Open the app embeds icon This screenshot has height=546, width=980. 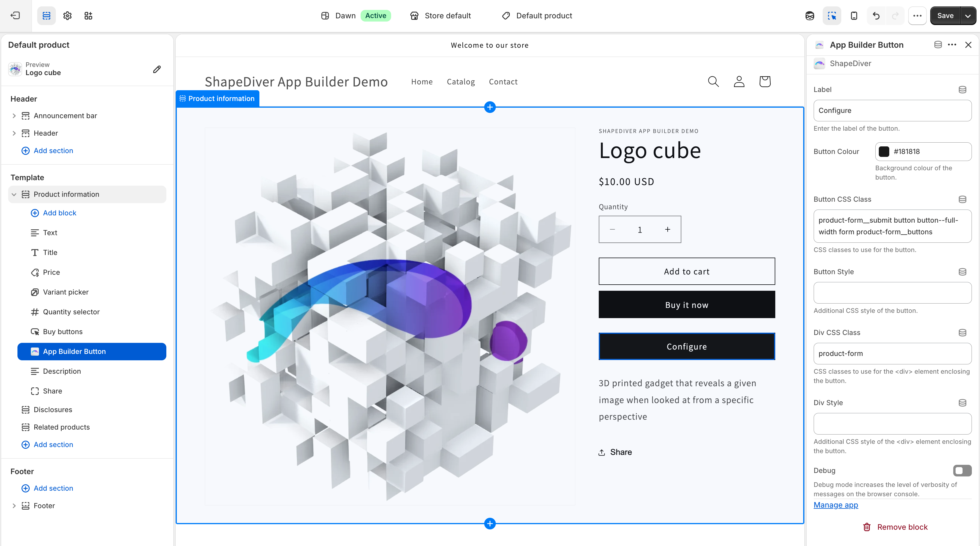(x=88, y=16)
